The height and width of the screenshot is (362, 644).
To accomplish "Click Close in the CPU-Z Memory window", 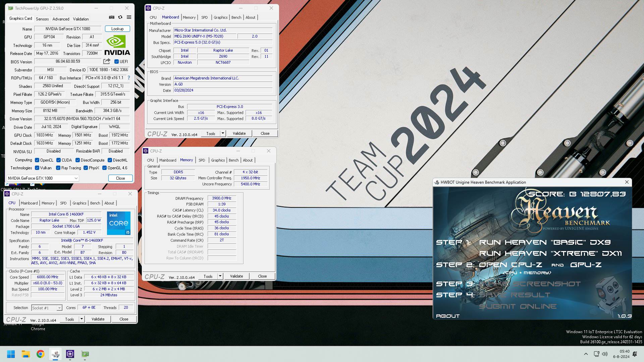I will pos(262,276).
